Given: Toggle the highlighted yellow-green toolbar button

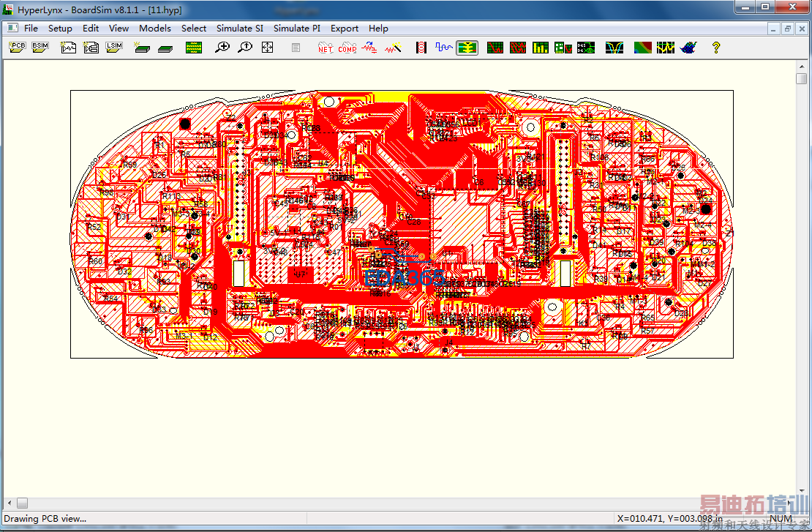Looking at the screenshot, I should 467,48.
